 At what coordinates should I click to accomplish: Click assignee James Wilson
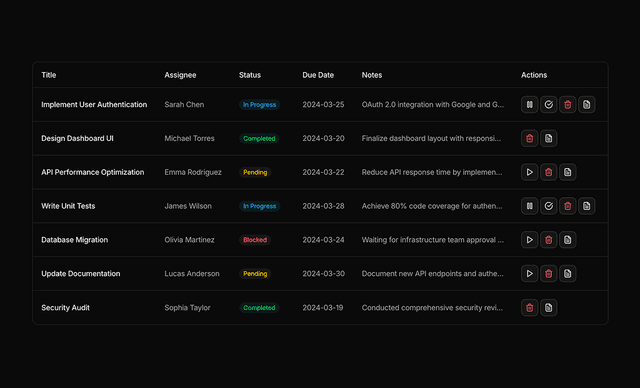[188, 206]
